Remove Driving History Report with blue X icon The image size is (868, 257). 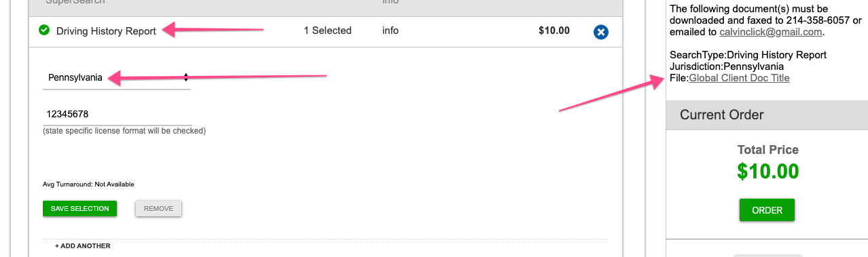pos(600,32)
